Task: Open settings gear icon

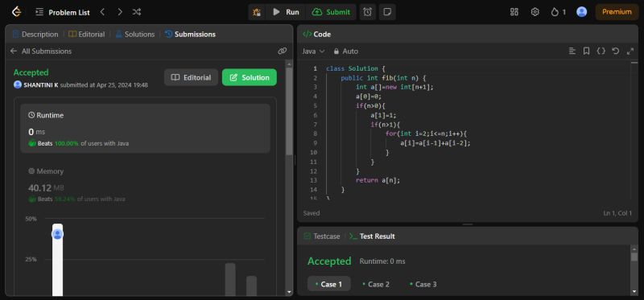Action: pos(535,12)
